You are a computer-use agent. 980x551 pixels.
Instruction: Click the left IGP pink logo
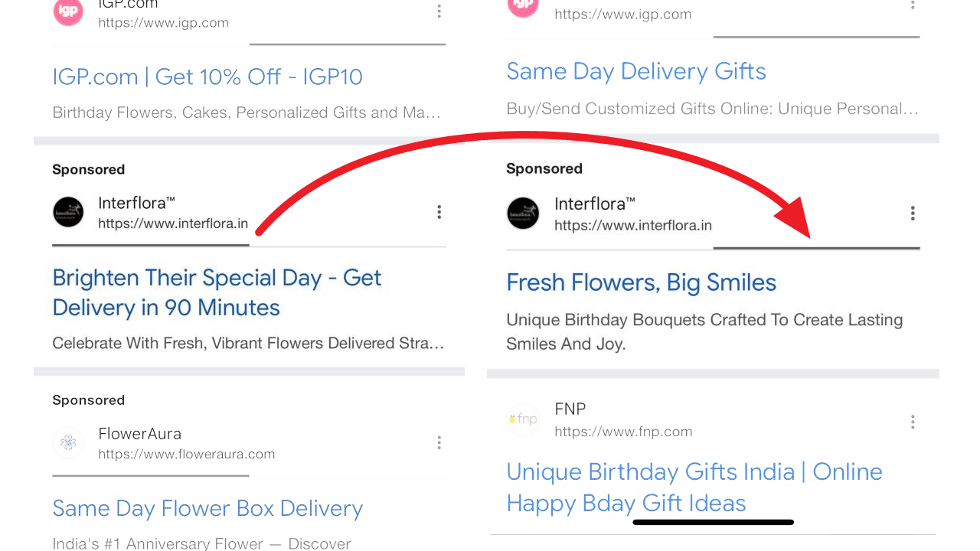[68, 11]
